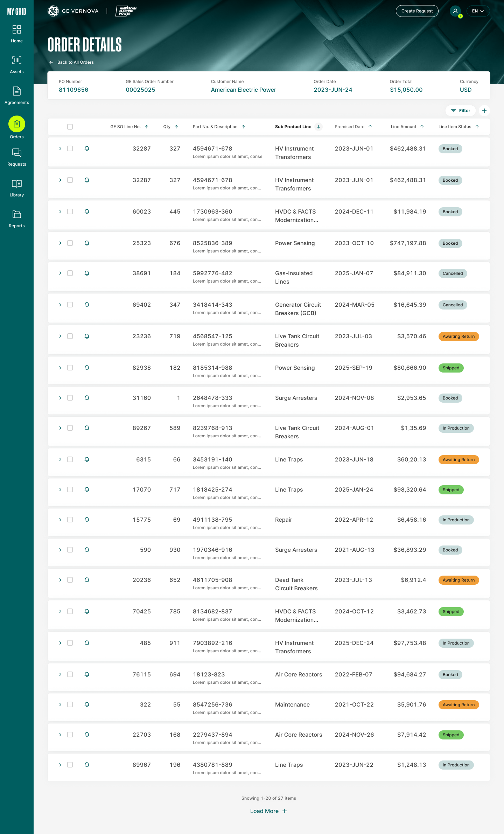The width and height of the screenshot is (504, 834).
Task: Open the Home sidebar icon
Action: (x=16, y=29)
